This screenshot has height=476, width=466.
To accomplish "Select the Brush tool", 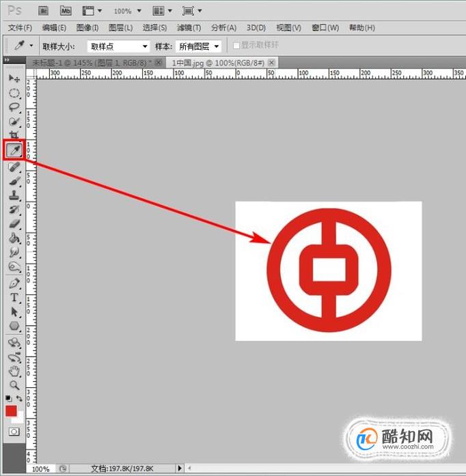I will tap(14, 181).
